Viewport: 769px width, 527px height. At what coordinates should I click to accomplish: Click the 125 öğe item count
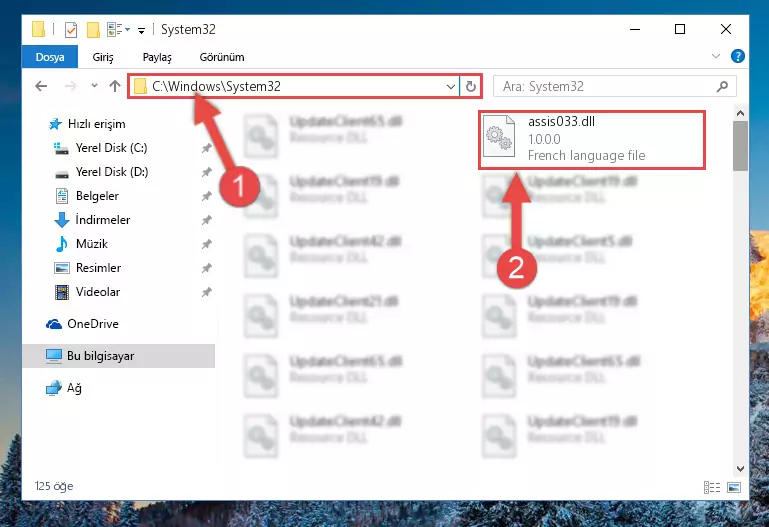pyautogui.click(x=54, y=486)
